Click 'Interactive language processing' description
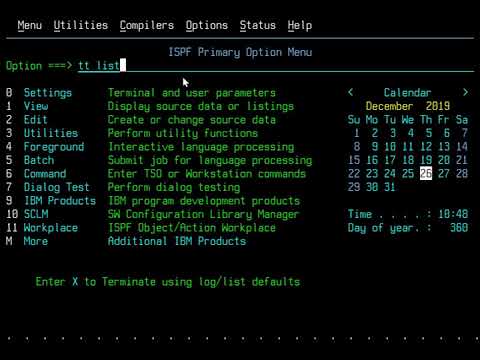This screenshot has height=360, width=480. point(201,147)
